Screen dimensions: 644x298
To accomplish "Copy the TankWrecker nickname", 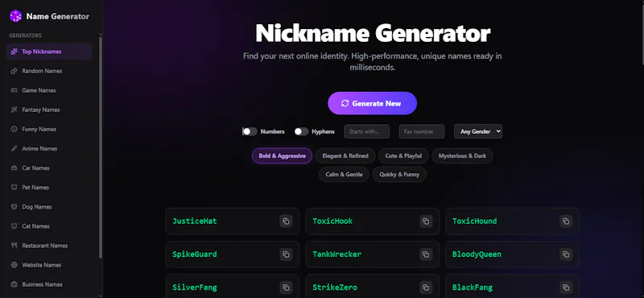I will pyautogui.click(x=426, y=255).
